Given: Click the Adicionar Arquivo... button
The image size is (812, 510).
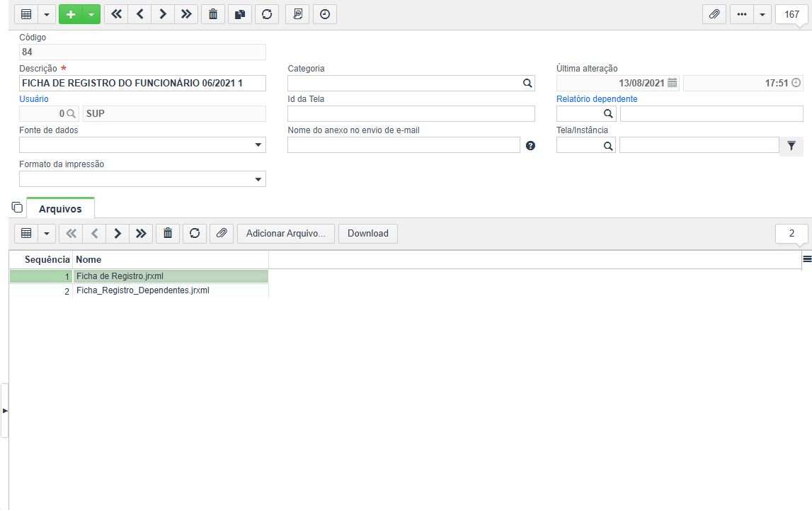Looking at the screenshot, I should click(x=286, y=233).
